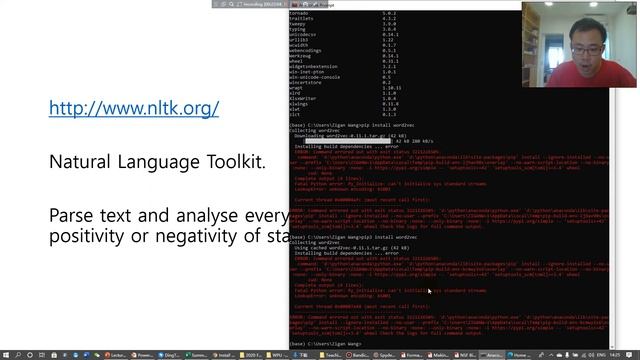Switch to the Format PDF taskbar window
The width and height of the screenshot is (640, 360).
412,355
